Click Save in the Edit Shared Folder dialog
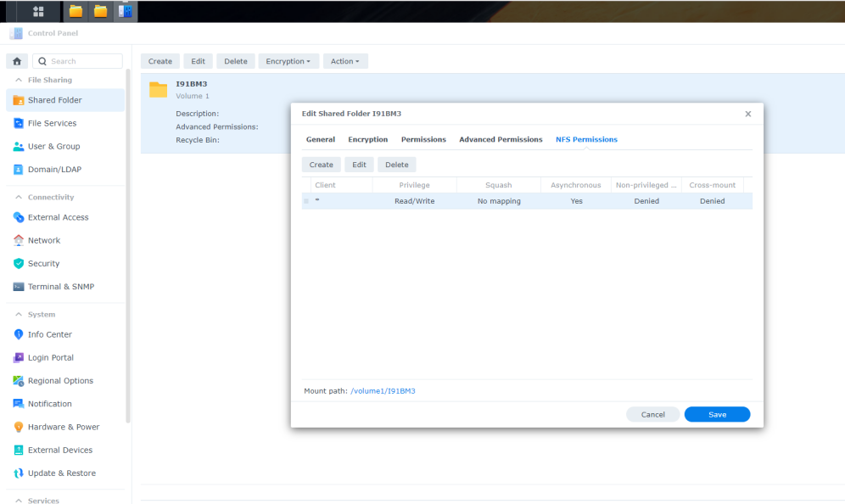Viewport: 845px width, 504px height. 717,414
